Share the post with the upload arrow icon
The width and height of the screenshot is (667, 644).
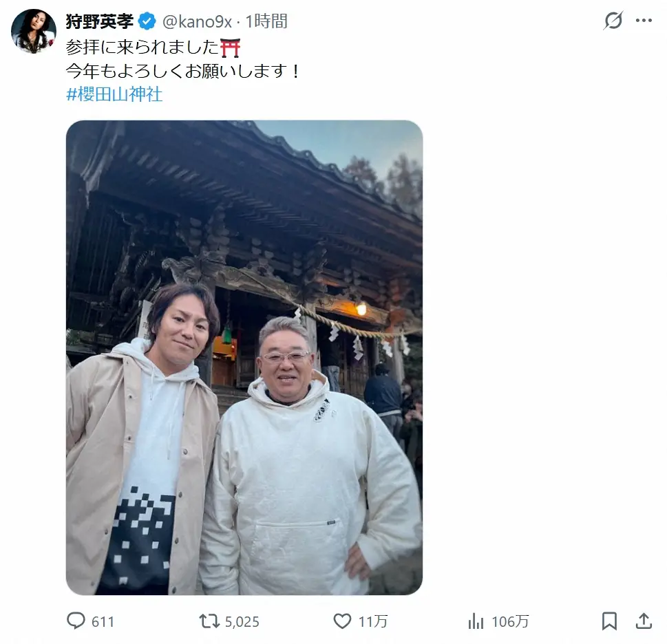[644, 621]
